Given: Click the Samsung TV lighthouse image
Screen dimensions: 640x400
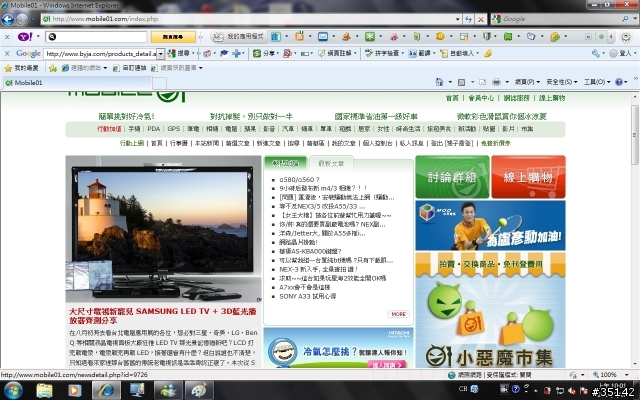Looking at the screenshot, I should click(163, 229).
